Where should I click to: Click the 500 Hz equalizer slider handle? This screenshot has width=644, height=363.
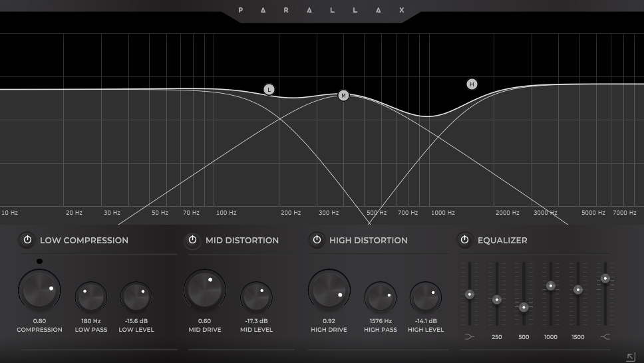pyautogui.click(x=524, y=307)
